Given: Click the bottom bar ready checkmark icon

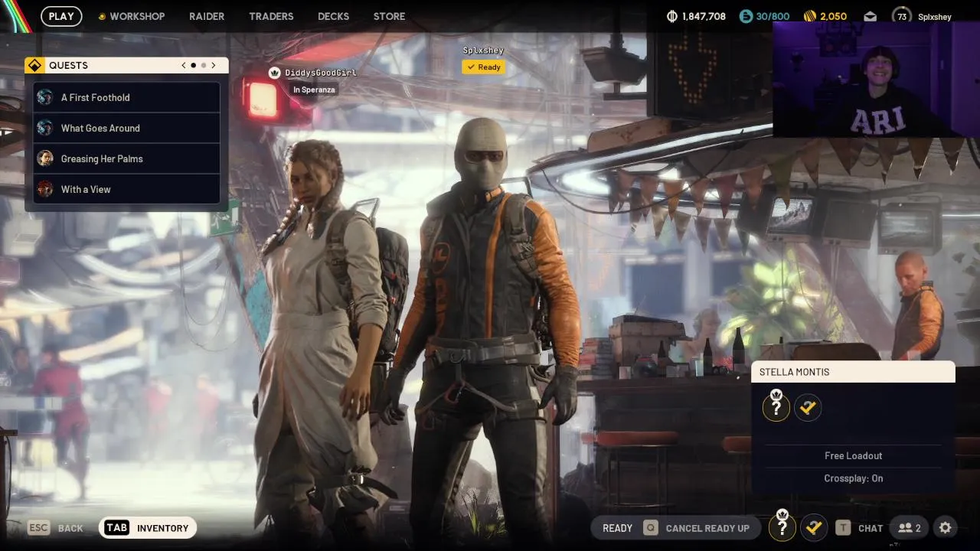Looking at the screenshot, I should pyautogui.click(x=814, y=527).
